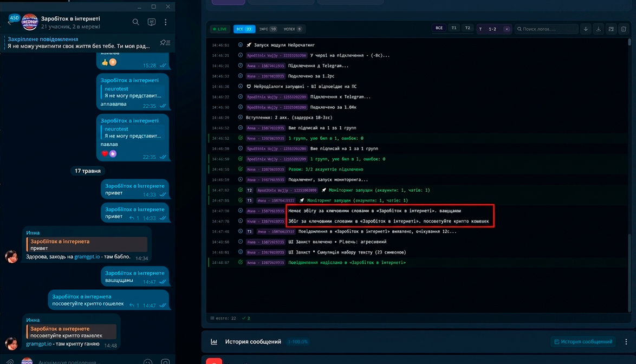Select the ВСЕ 22 log filter tab
Viewport: 636px width, 364px height.
tap(244, 29)
